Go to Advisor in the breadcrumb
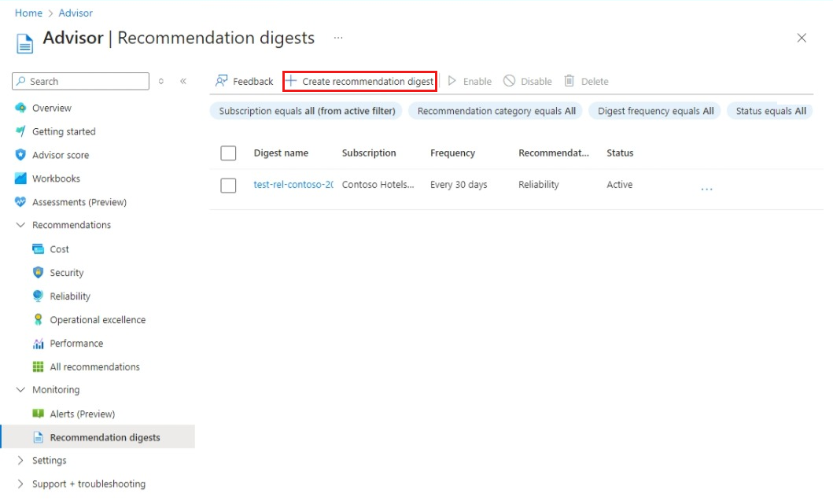The image size is (833, 504). 76,13
